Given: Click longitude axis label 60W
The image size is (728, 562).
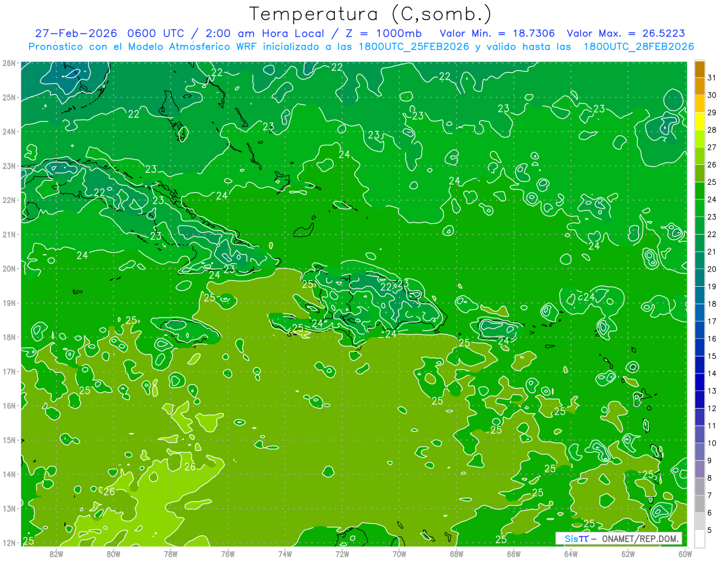Looking at the screenshot, I should tap(685, 554).
